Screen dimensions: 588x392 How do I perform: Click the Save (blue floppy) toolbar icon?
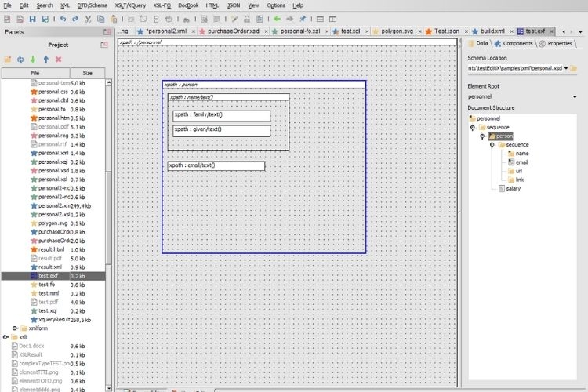[x=33, y=19]
